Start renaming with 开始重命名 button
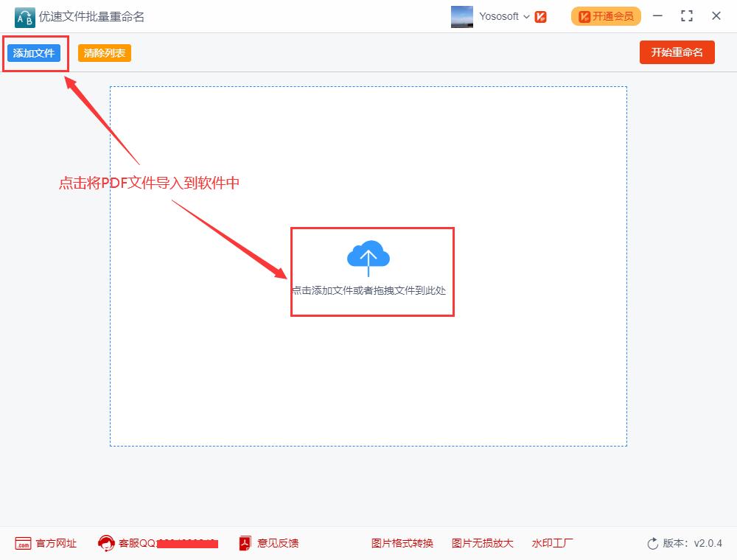Viewport: 737px width, 560px height. tap(677, 52)
